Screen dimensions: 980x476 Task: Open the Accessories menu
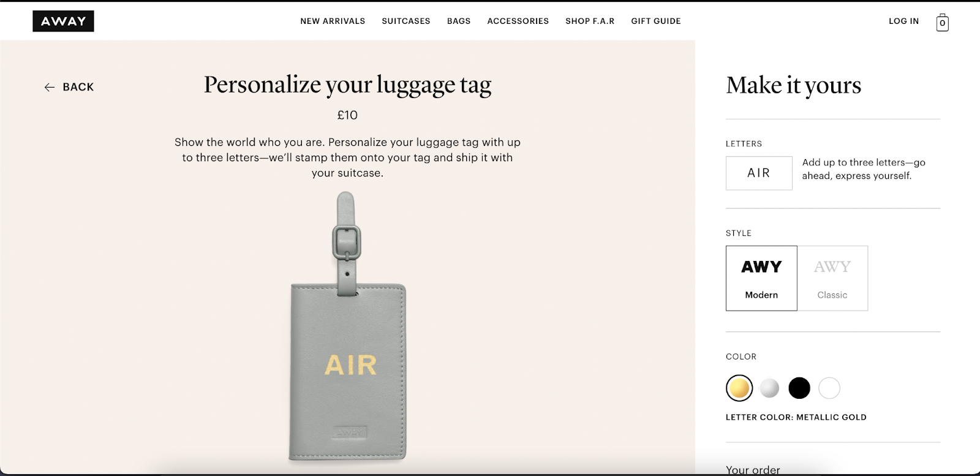click(518, 21)
